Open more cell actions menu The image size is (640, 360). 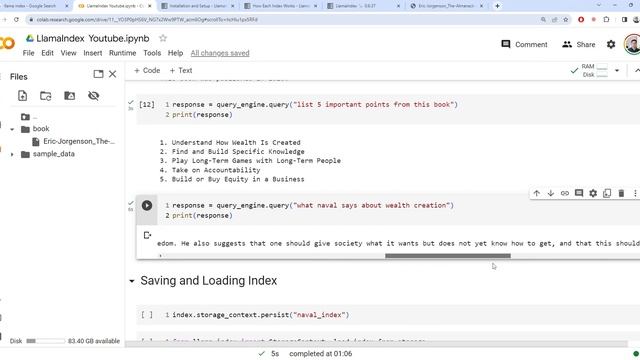pyautogui.click(x=635, y=193)
